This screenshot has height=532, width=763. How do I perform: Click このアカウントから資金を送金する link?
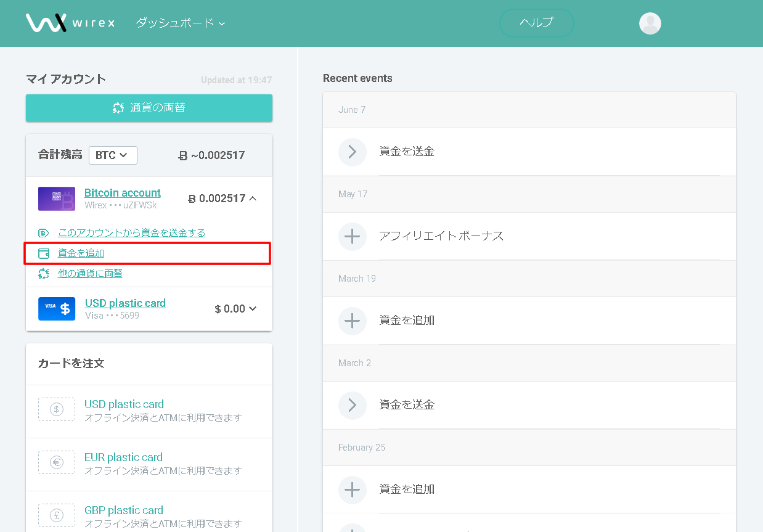point(131,233)
